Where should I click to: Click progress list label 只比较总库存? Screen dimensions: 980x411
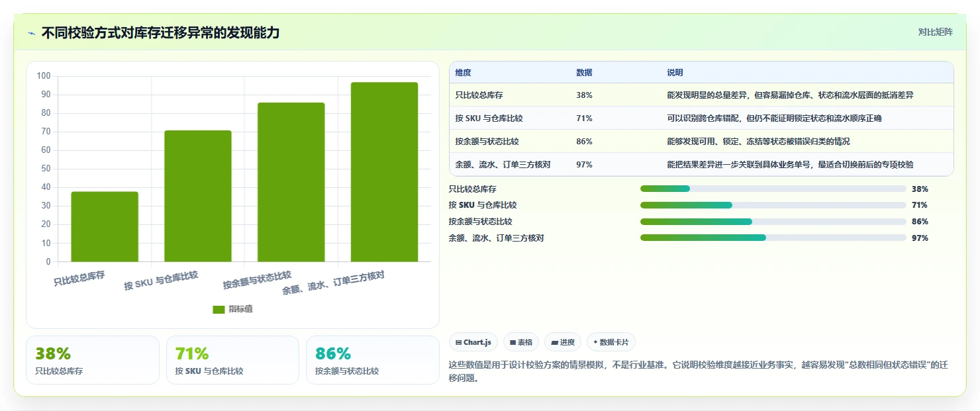472,189
